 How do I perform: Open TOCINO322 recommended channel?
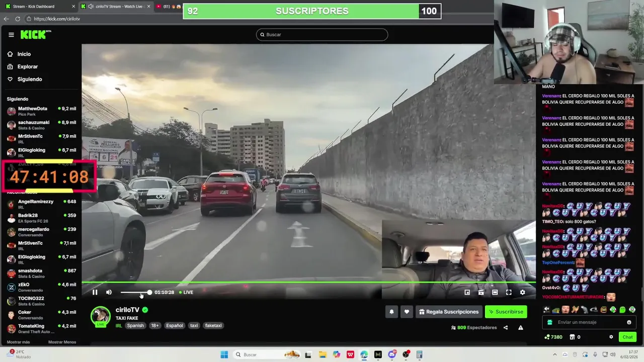coord(41,301)
